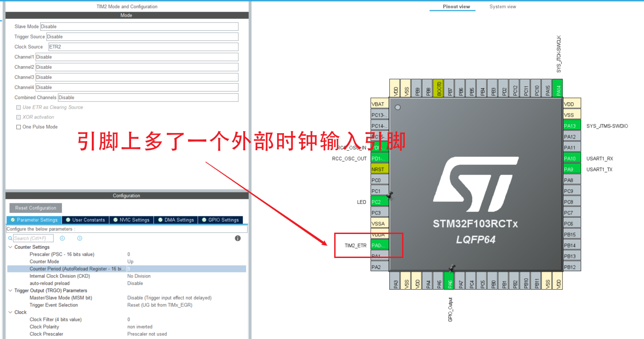Select Clock Polarity non inverted value
The height and width of the screenshot is (339, 644).
(x=140, y=327)
